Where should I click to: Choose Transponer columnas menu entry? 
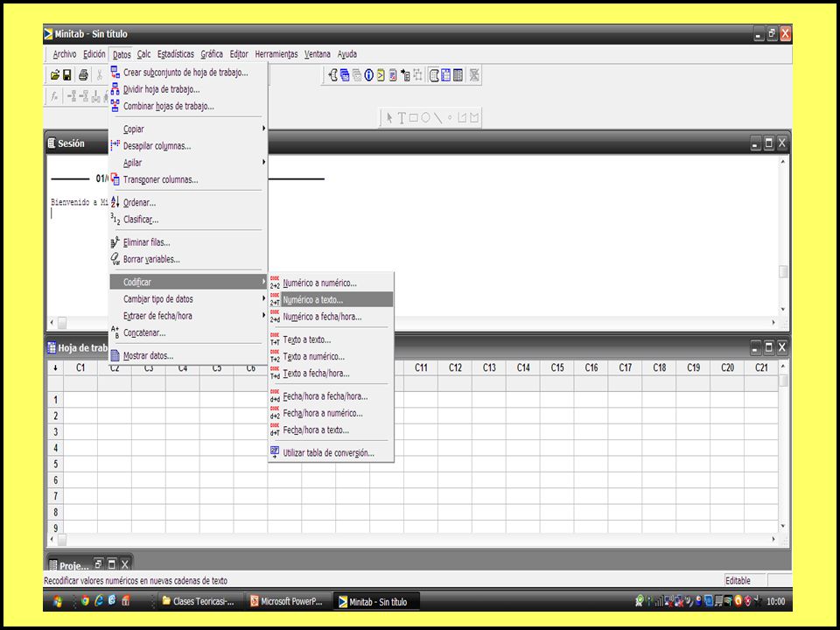[187, 179]
